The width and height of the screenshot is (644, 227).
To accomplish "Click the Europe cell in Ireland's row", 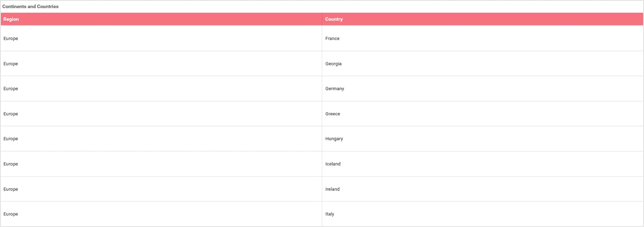I will coord(11,189).
